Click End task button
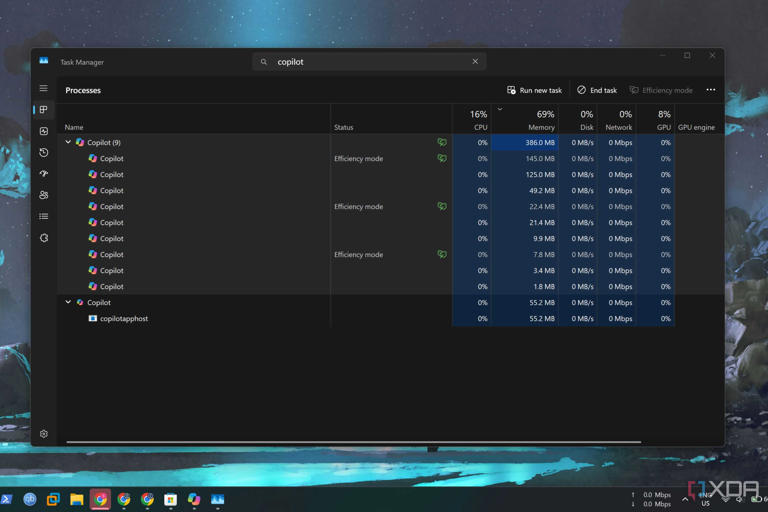Viewport: 768px width, 512px height. coord(597,90)
